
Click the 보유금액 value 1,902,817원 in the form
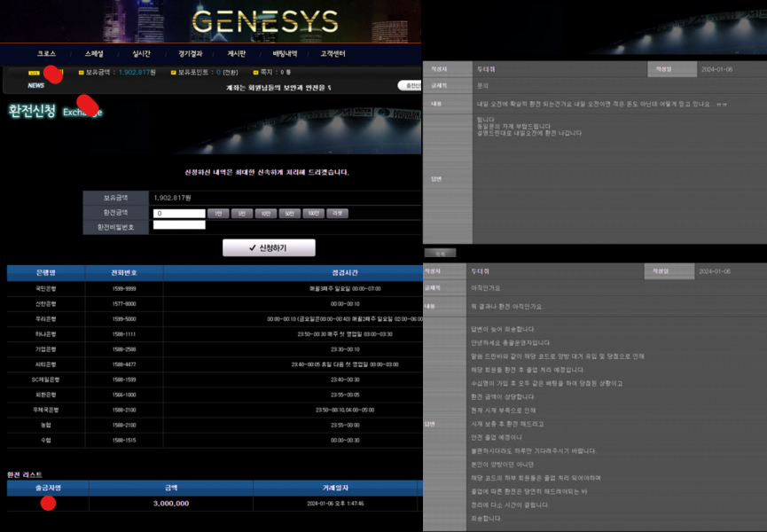click(172, 198)
